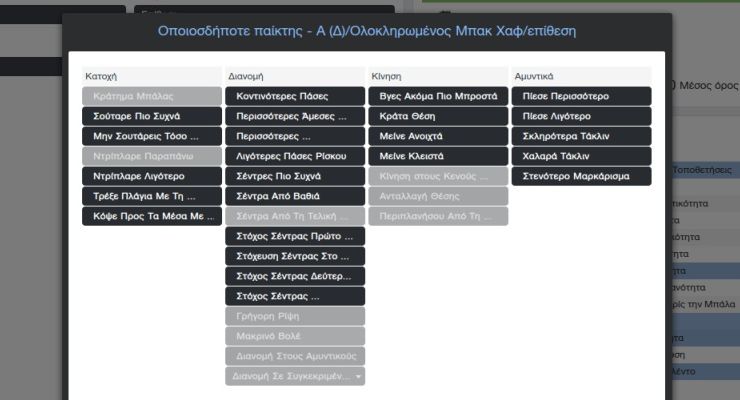Select Μείνε Ανοιχτά instruction

coord(438,136)
